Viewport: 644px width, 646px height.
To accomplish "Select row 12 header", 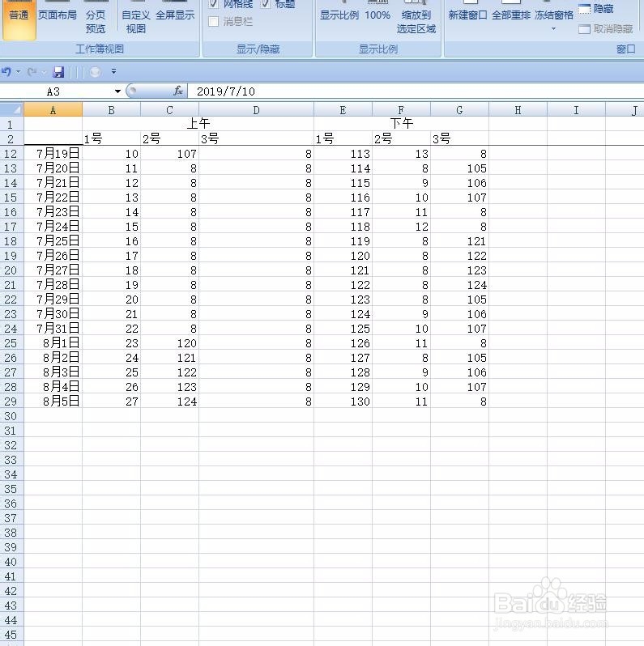I will point(11,154).
